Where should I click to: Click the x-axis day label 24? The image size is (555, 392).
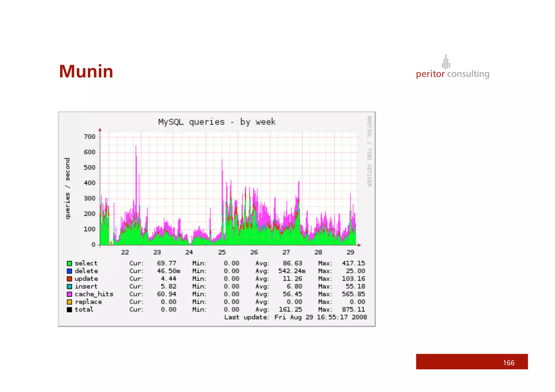pyautogui.click(x=189, y=252)
